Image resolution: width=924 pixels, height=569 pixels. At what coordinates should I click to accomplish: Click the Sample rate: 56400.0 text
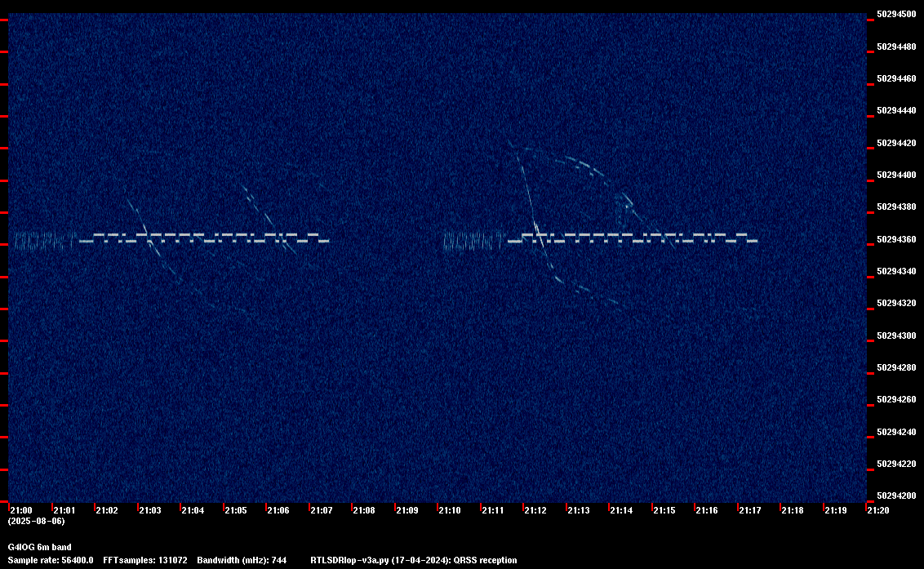point(51,560)
